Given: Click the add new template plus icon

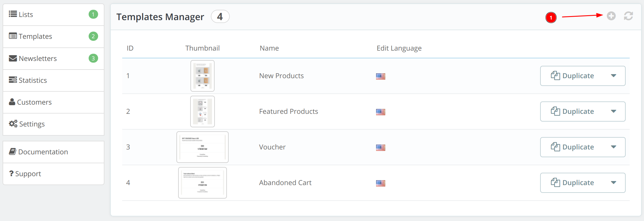Looking at the screenshot, I should point(611,16).
